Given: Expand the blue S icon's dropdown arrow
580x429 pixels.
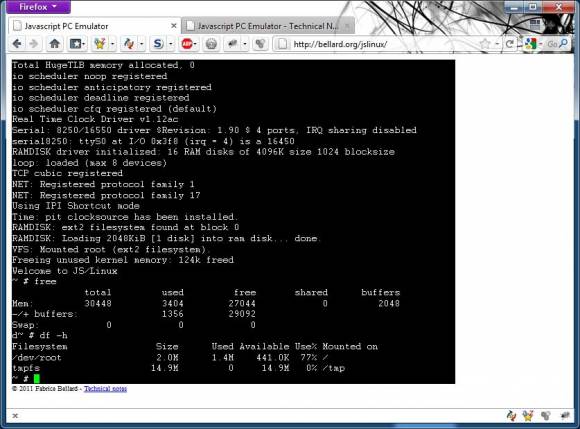Looking at the screenshot, I should [x=171, y=44].
